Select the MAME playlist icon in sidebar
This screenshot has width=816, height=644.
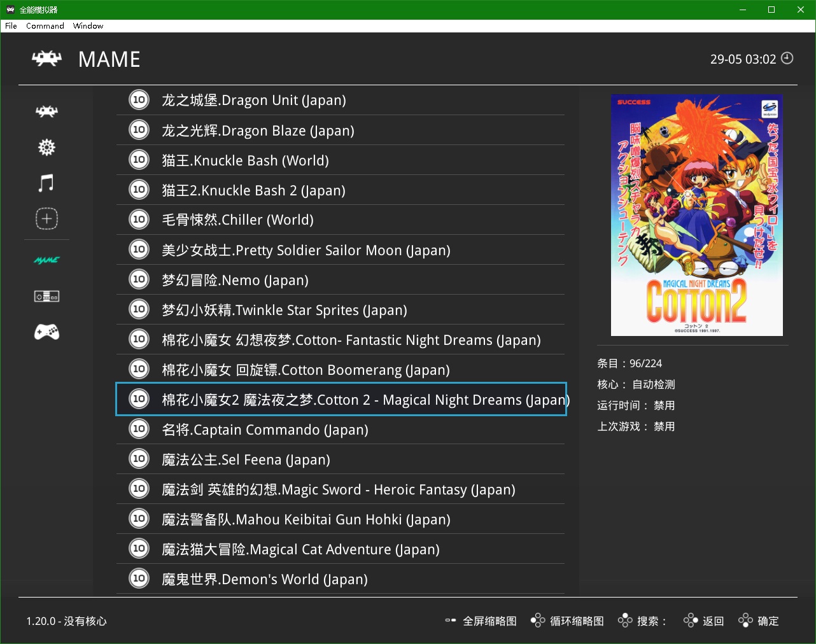tap(46, 260)
